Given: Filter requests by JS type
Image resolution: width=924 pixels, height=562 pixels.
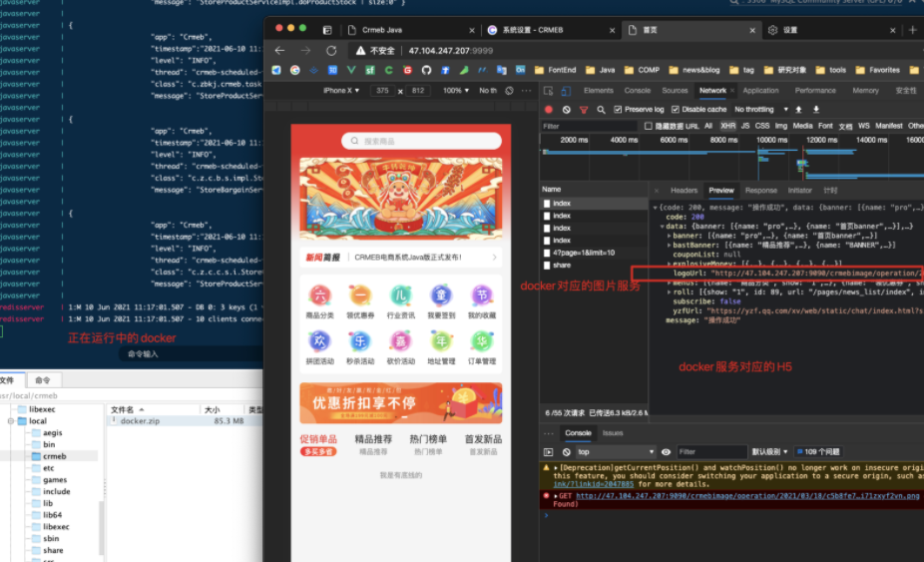Looking at the screenshot, I should 744,126.
